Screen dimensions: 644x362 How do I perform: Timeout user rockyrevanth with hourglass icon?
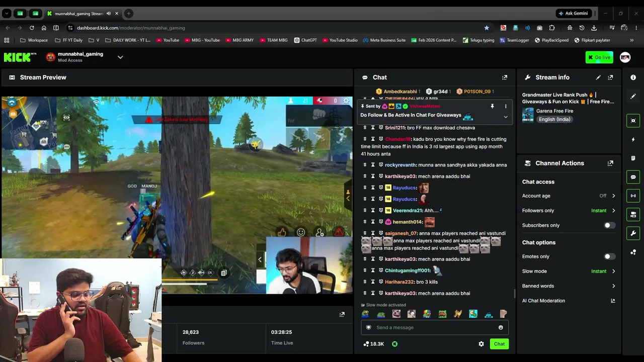tap(373, 165)
